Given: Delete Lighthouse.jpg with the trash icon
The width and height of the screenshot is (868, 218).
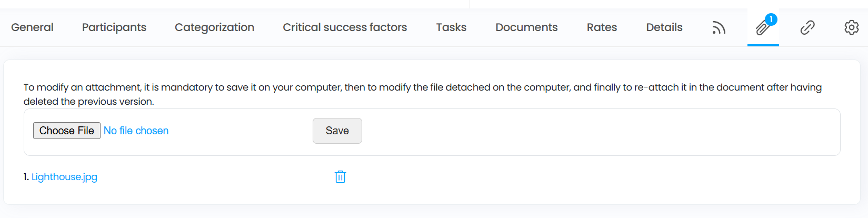Looking at the screenshot, I should pos(341,177).
